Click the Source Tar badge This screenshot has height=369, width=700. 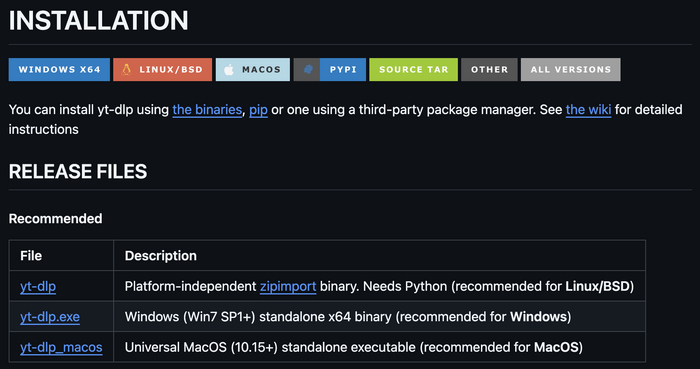click(413, 70)
